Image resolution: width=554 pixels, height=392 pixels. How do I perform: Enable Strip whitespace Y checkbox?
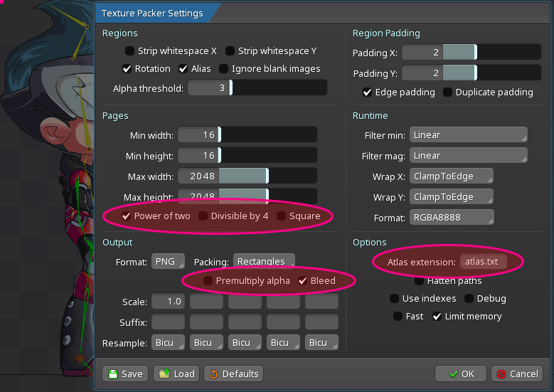230,51
